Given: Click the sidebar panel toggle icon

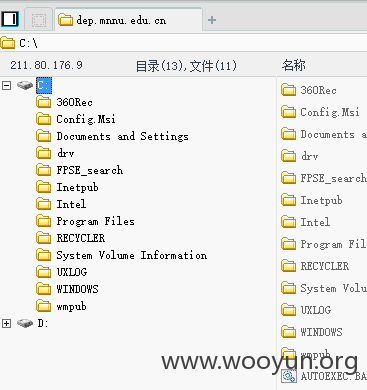Looking at the screenshot, I should (x=10, y=19).
